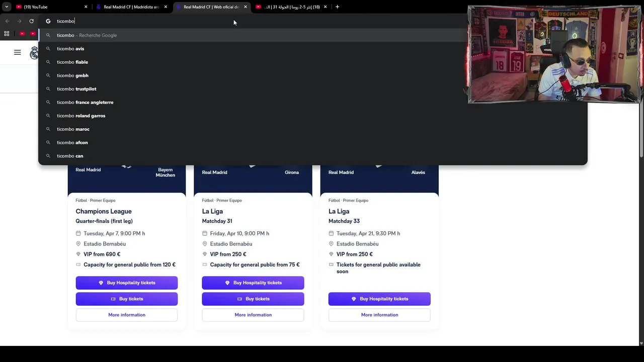Click Capacity for general public from 75 €
Image resolution: width=644 pixels, height=362 pixels.
coord(255,265)
